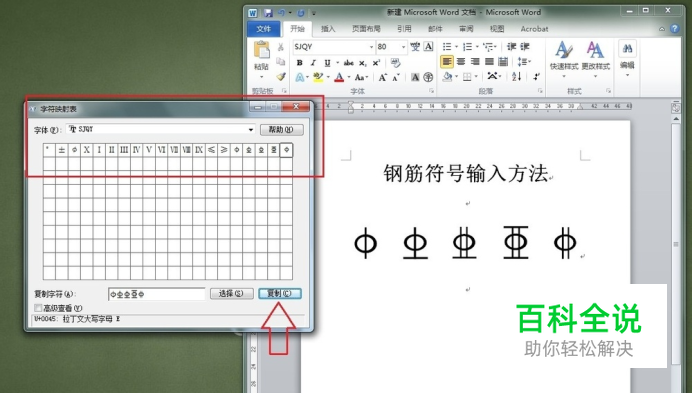
Task: Select Justify paragraph alignment
Action: [x=489, y=62]
